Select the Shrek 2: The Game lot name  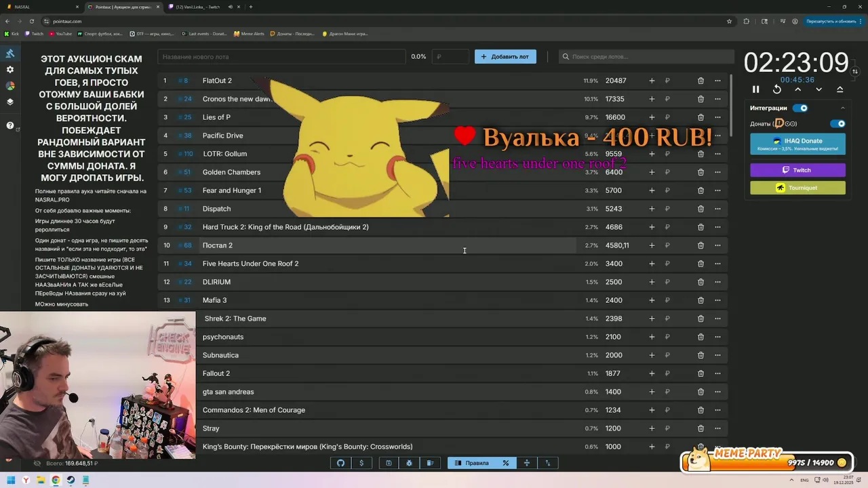(235, 319)
